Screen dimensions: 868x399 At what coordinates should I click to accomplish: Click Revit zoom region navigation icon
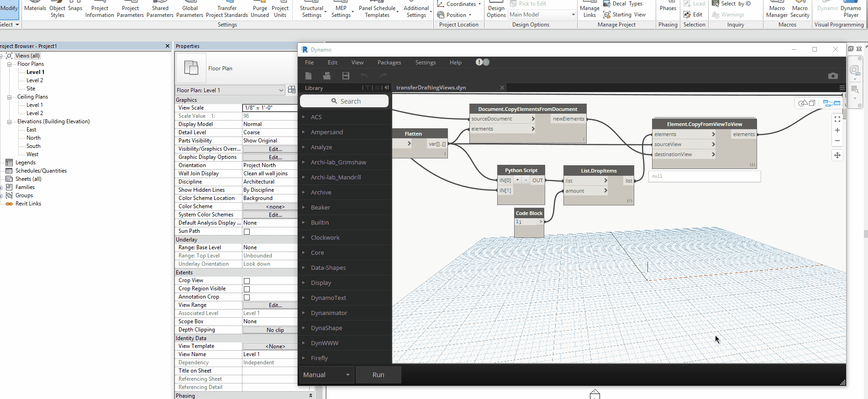coord(855,90)
